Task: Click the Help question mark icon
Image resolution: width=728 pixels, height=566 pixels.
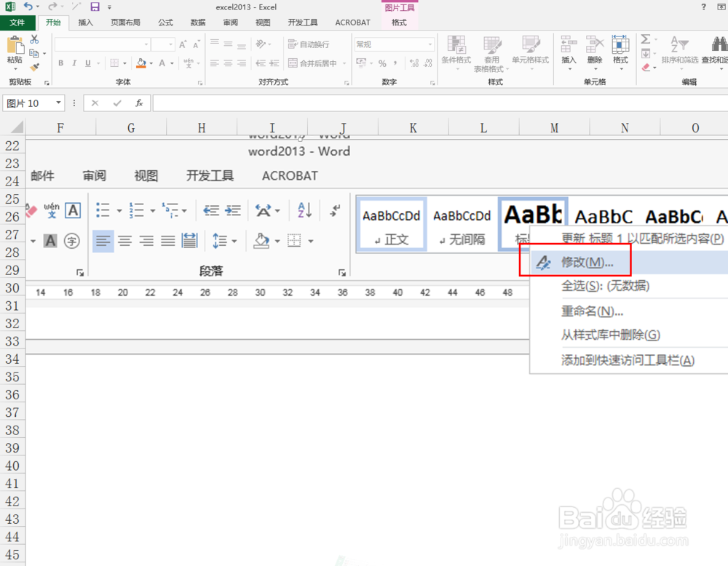Action: [704, 7]
